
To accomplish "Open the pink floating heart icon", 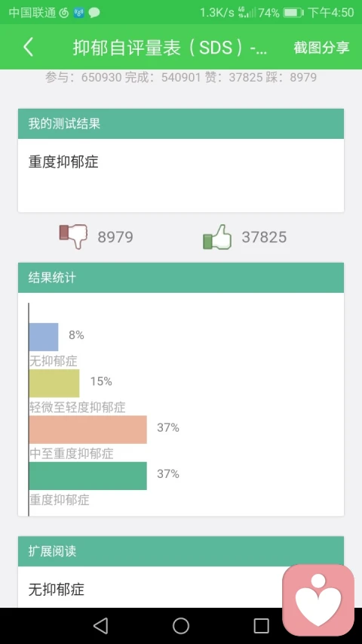I will 318,600.
